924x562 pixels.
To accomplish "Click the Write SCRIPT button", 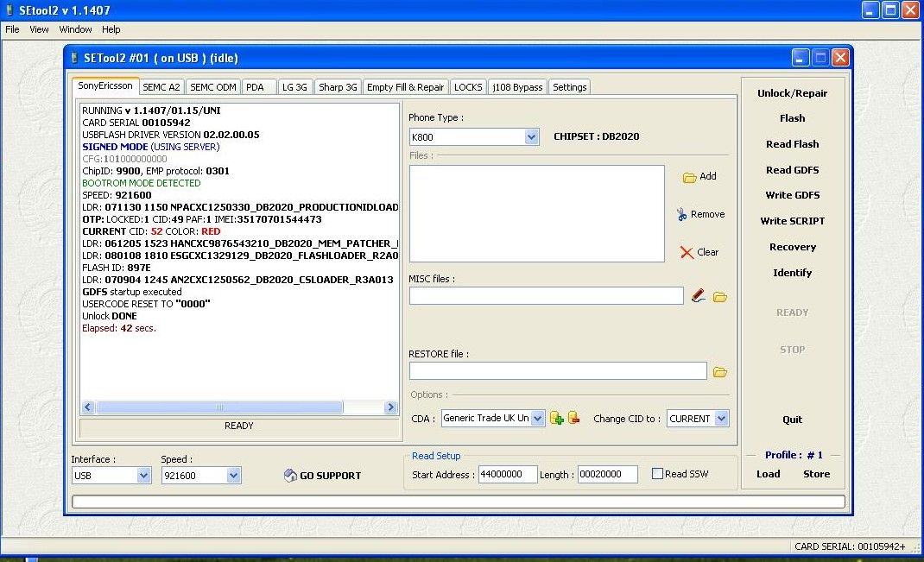I will tap(792, 221).
